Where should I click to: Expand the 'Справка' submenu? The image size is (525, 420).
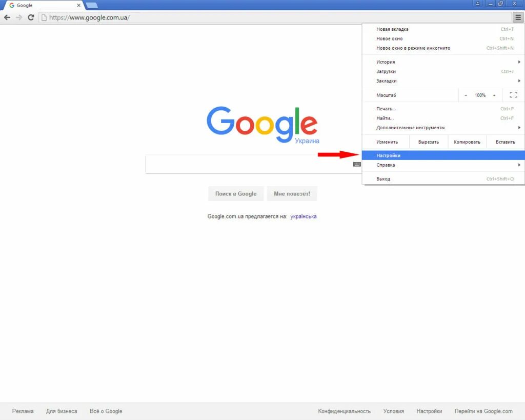pos(443,165)
